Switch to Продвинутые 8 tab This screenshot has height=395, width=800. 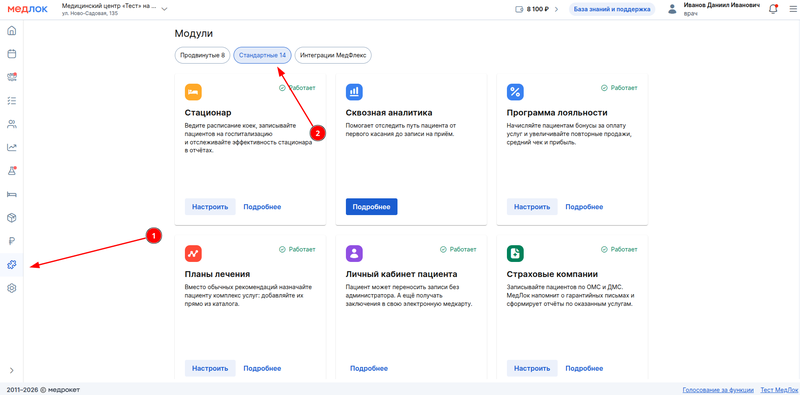point(203,55)
